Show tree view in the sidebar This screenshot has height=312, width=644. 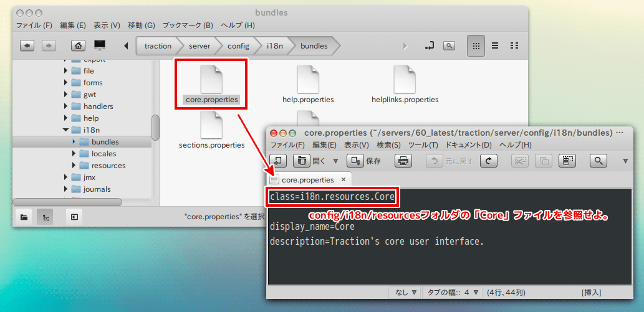[x=46, y=217]
